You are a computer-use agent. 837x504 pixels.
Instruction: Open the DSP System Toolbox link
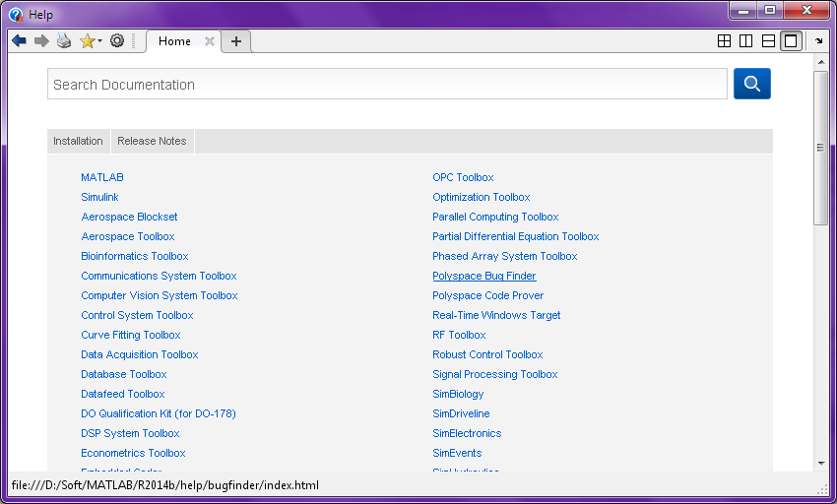tap(130, 433)
